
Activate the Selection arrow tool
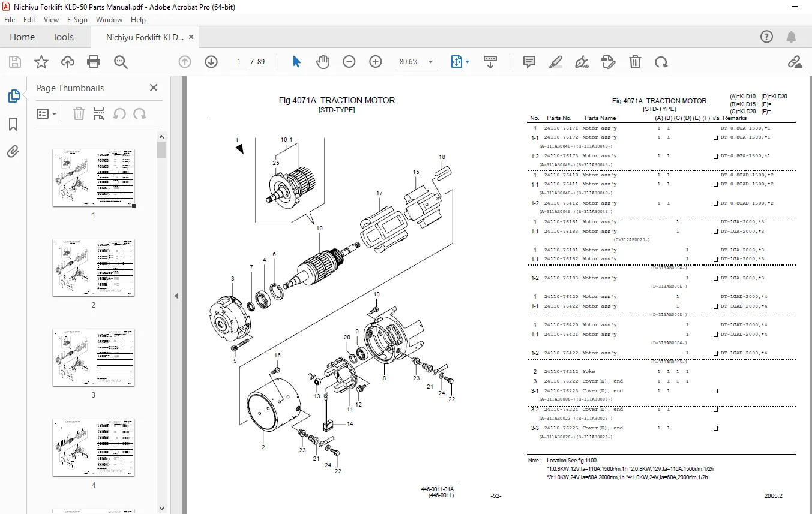point(296,62)
